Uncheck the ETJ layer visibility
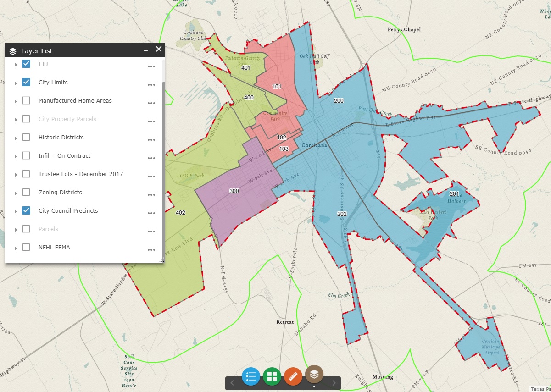The width and height of the screenshot is (551, 392). (26, 64)
